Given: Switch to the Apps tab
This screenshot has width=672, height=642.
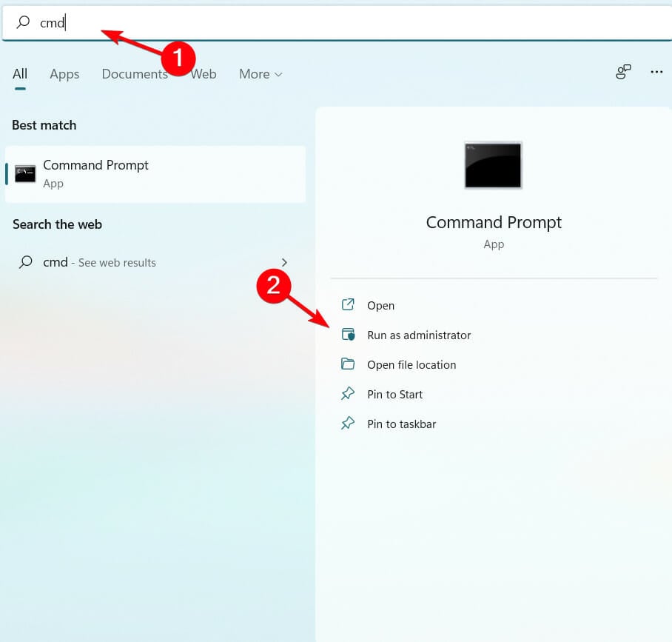Looking at the screenshot, I should click(64, 74).
